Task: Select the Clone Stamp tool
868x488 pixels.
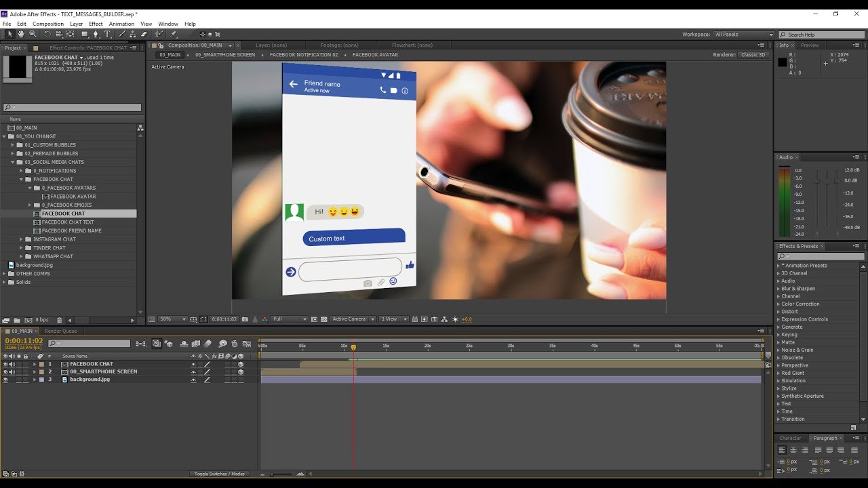Action: click(133, 34)
